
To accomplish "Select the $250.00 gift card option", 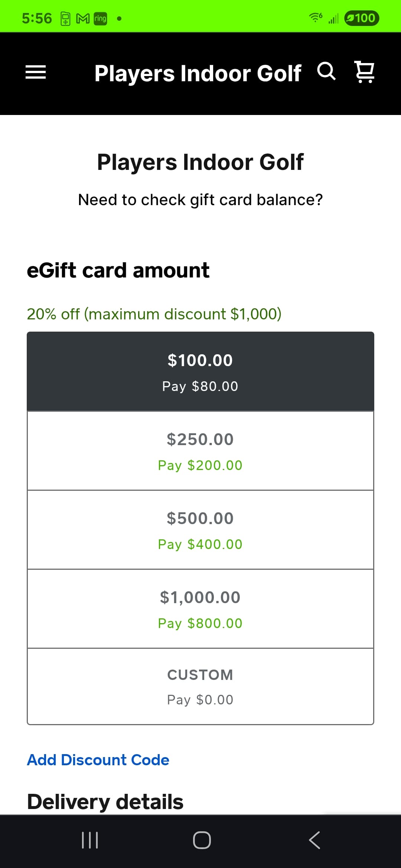I will (200, 451).
